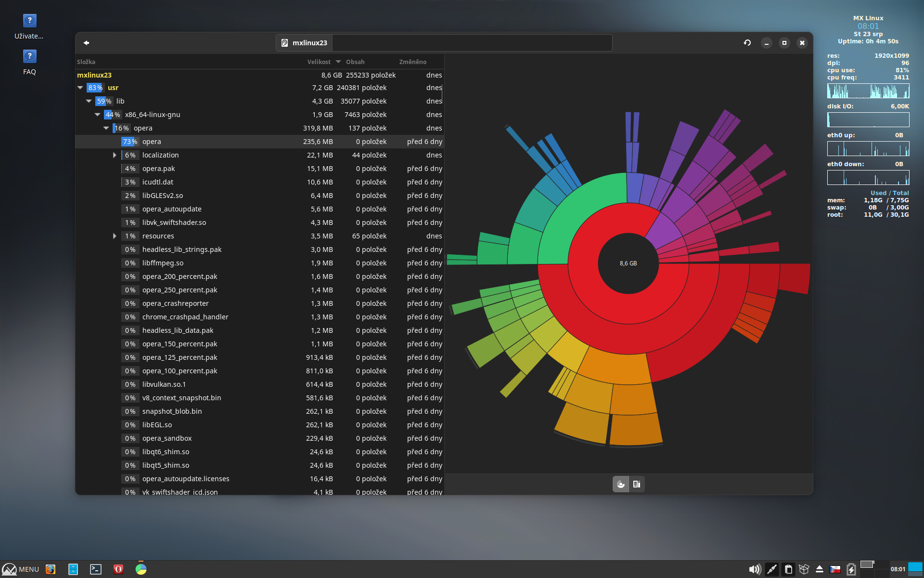This screenshot has width=924, height=578.
Task: Select the chrome_crashpad_handler row
Action: coord(259,317)
